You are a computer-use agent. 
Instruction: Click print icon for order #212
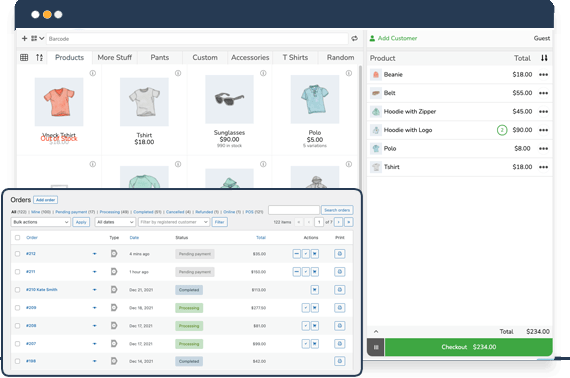[340, 254]
